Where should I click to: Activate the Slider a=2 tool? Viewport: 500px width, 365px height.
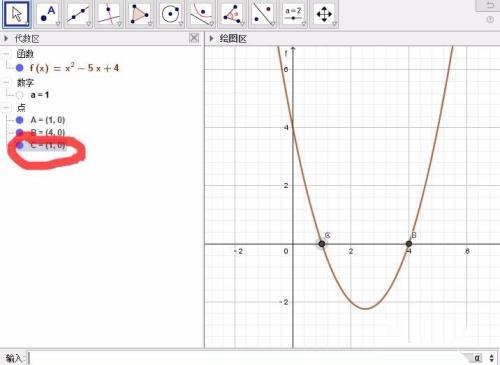pos(294,14)
